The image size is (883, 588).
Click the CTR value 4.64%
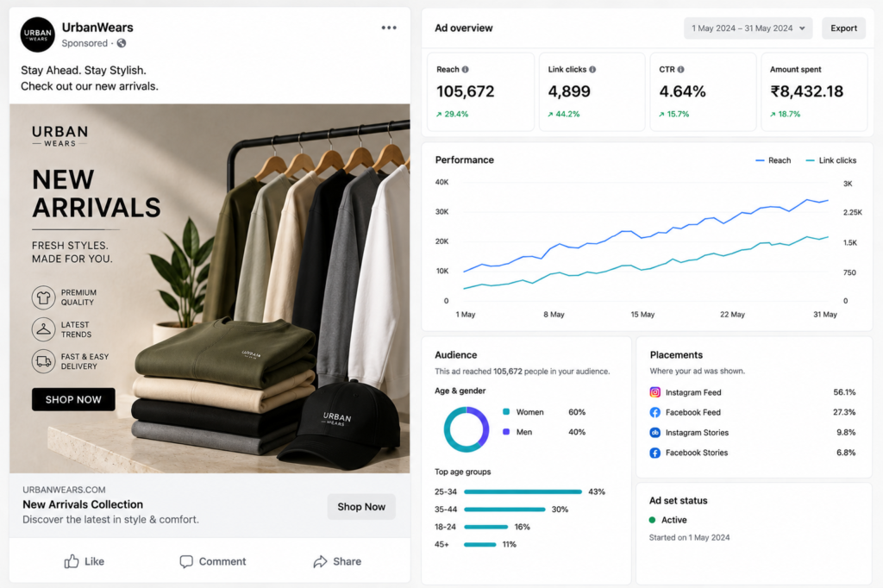click(x=682, y=91)
